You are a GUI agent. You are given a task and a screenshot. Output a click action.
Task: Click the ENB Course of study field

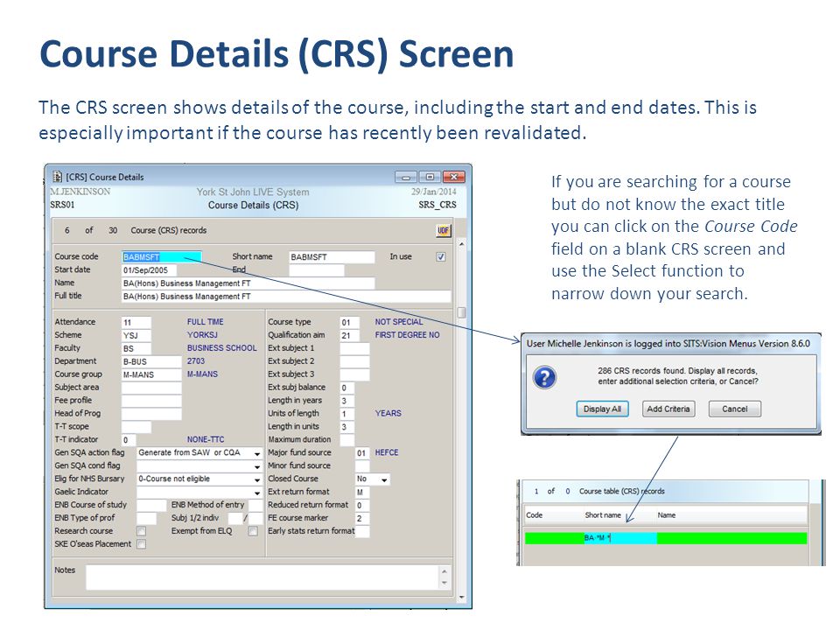[x=151, y=505]
